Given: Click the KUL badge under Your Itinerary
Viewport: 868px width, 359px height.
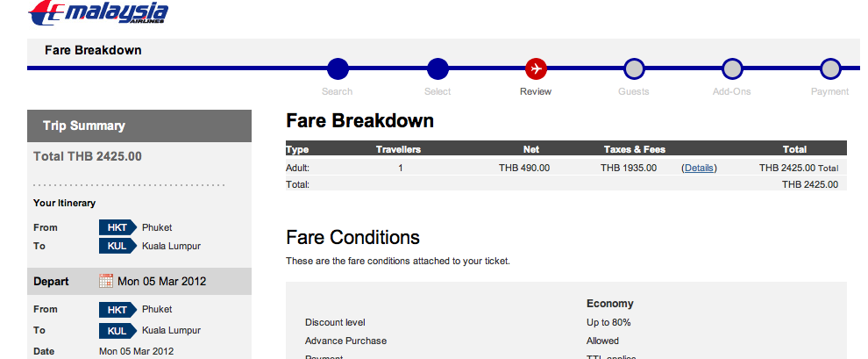Looking at the screenshot, I should [117, 246].
